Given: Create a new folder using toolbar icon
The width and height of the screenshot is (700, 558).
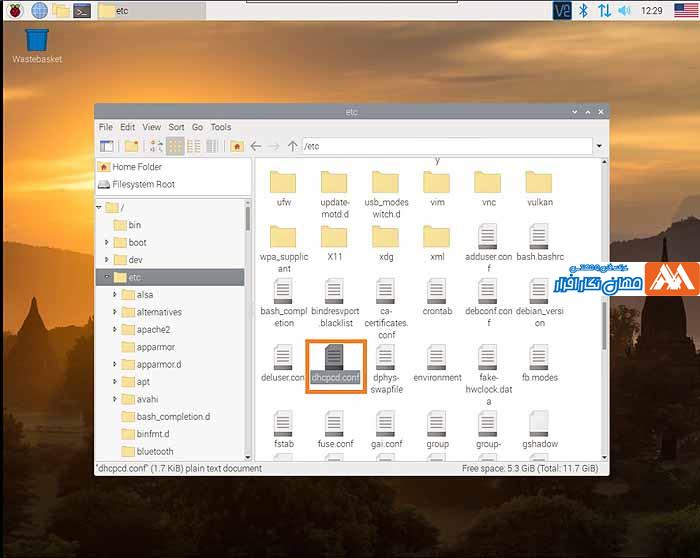Looking at the screenshot, I should pyautogui.click(x=131, y=146).
